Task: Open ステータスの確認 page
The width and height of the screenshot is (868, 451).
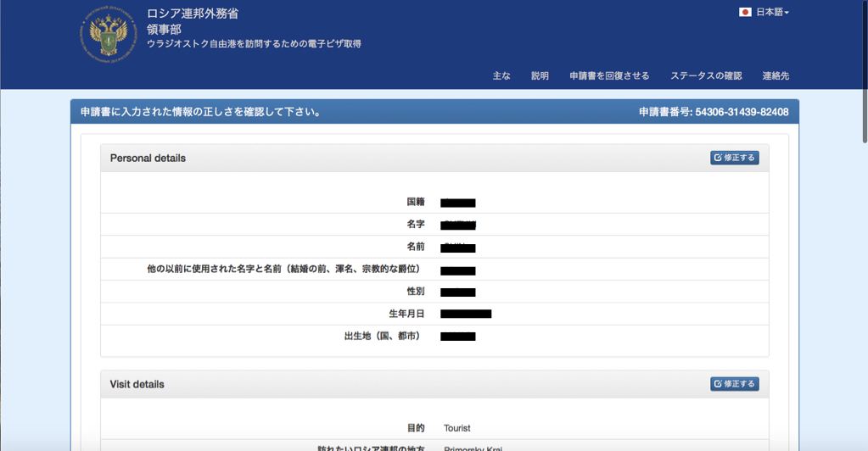Action: 706,75
